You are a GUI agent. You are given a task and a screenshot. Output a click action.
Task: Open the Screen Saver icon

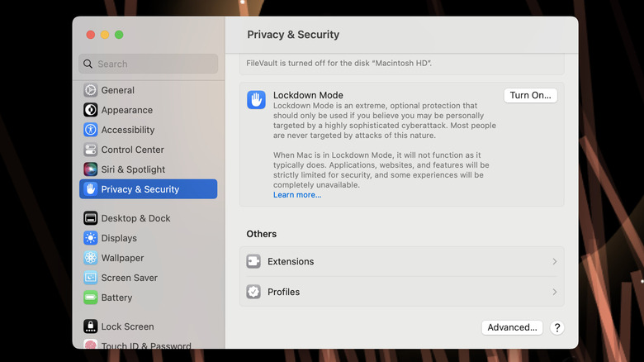click(91, 278)
